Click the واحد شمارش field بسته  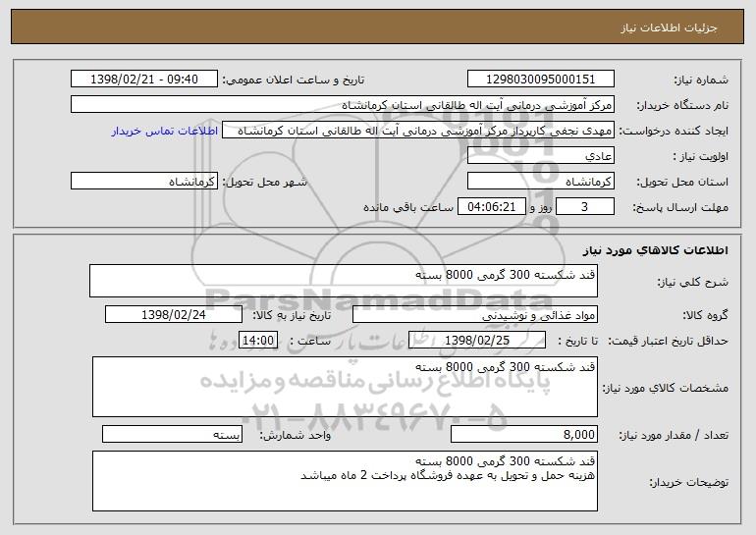tap(172, 434)
